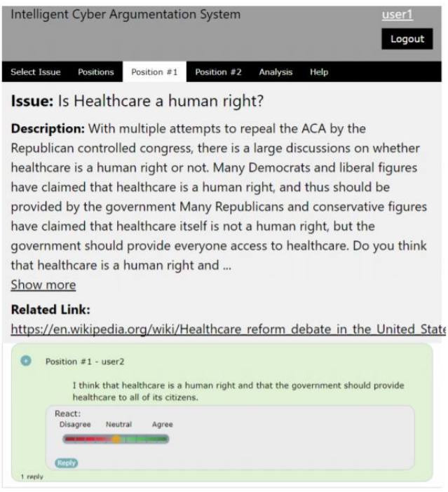This screenshot has width=448, height=492.
Task: Open the Analysis tab
Action: pos(276,72)
